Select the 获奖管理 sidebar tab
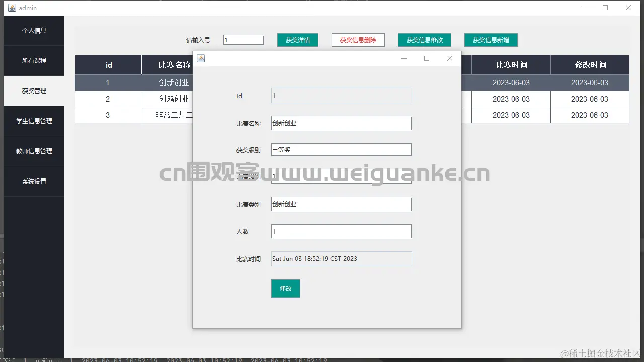 (34, 91)
